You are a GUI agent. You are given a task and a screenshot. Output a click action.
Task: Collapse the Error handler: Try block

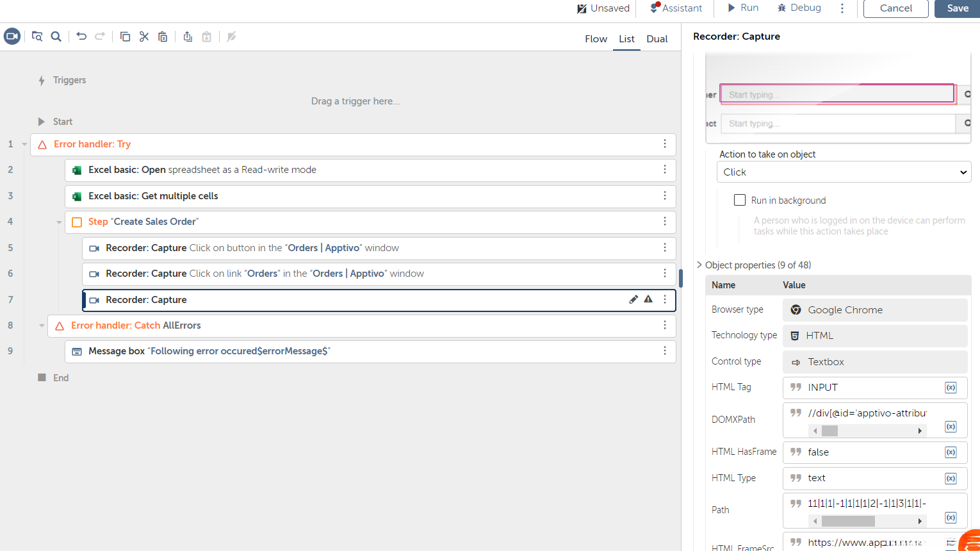click(x=24, y=144)
